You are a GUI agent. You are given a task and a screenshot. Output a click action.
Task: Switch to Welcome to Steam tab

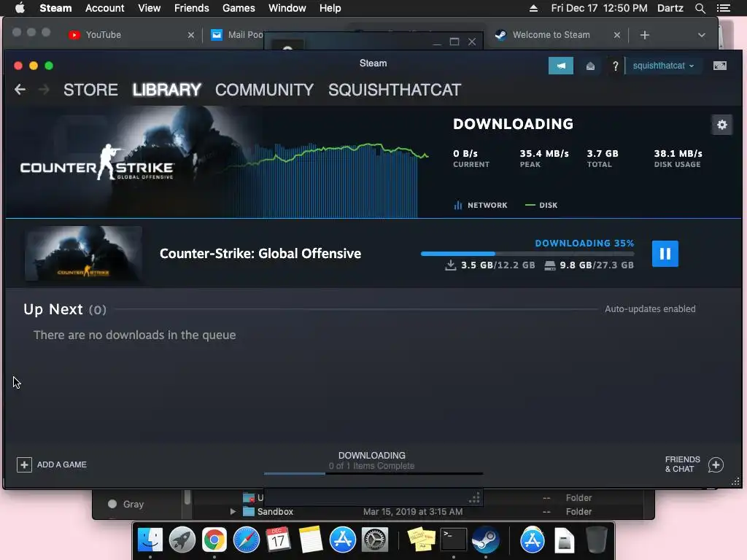click(551, 35)
